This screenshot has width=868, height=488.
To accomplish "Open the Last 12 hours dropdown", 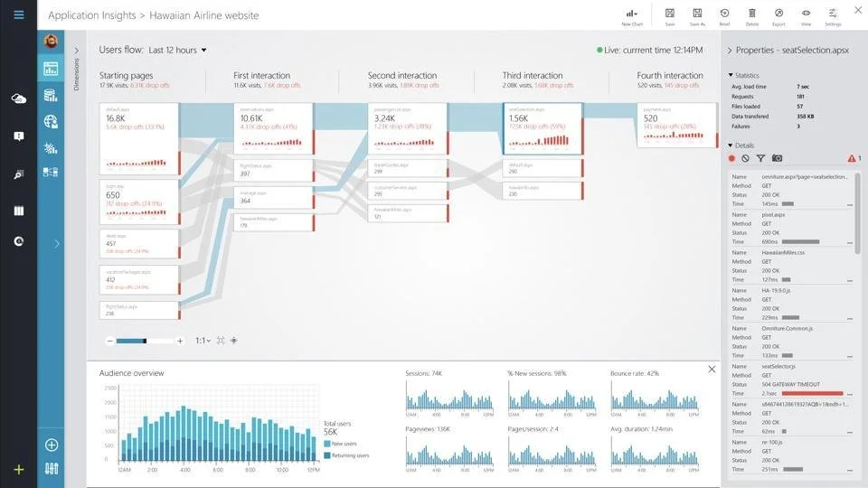I will point(177,50).
